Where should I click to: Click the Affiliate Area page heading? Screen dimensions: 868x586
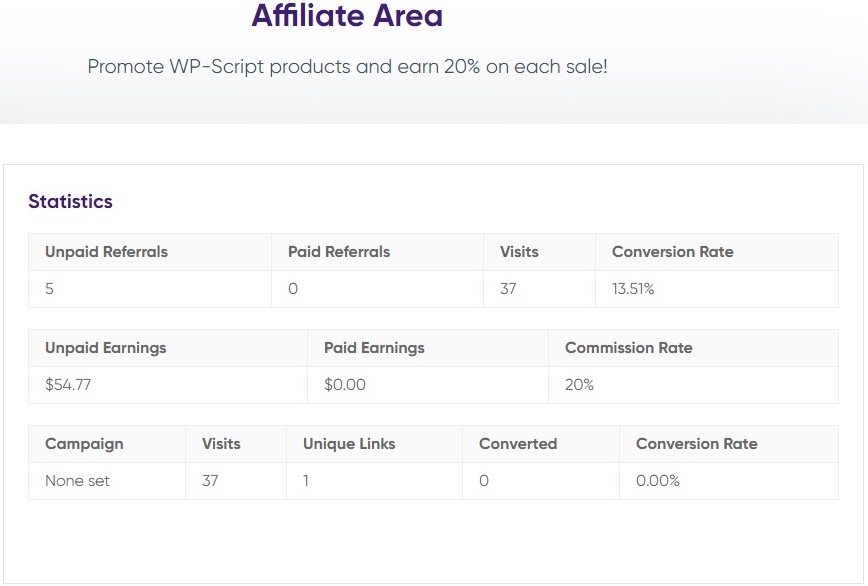click(x=347, y=15)
